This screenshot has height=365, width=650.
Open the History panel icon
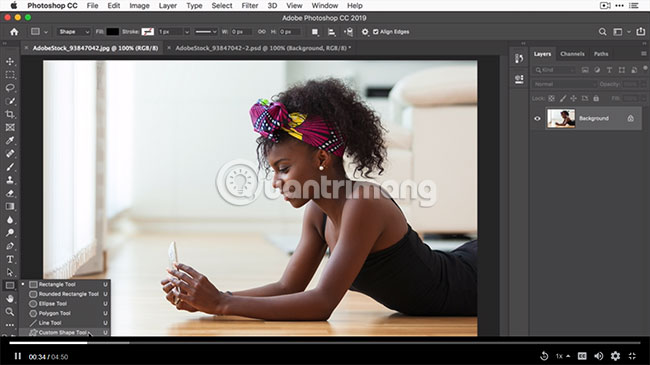[x=519, y=58]
